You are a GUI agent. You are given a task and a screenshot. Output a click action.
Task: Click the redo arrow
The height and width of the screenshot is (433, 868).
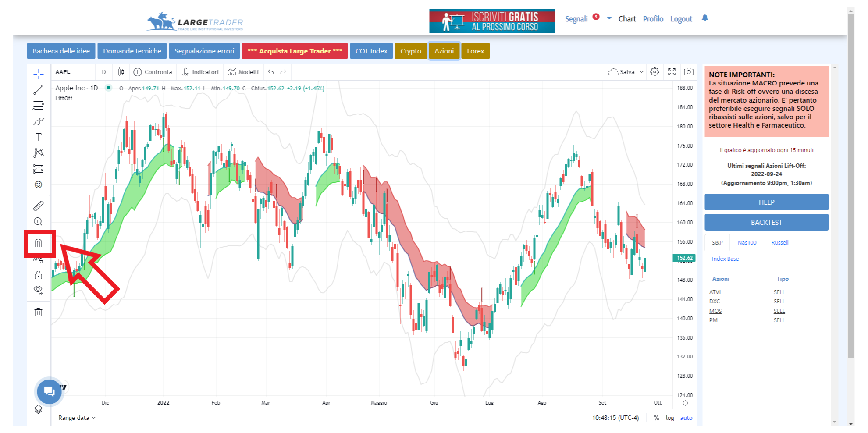click(x=283, y=72)
